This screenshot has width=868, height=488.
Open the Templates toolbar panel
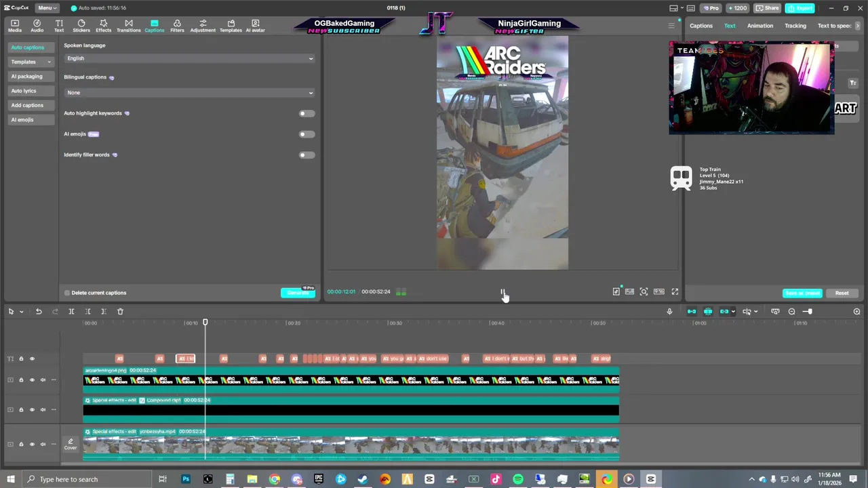(x=231, y=26)
